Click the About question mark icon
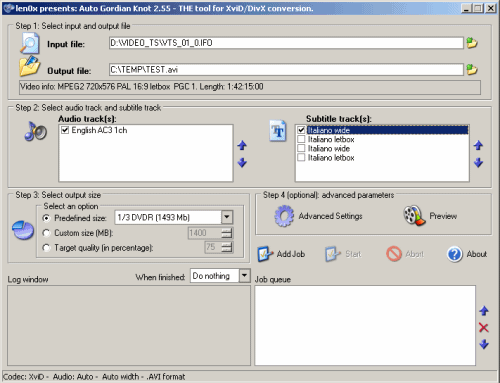 click(455, 254)
